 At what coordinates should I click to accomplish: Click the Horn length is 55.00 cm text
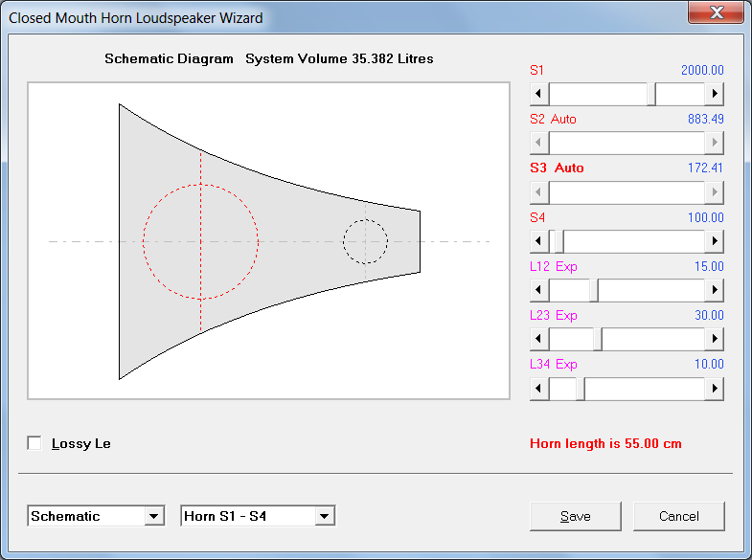click(x=605, y=443)
